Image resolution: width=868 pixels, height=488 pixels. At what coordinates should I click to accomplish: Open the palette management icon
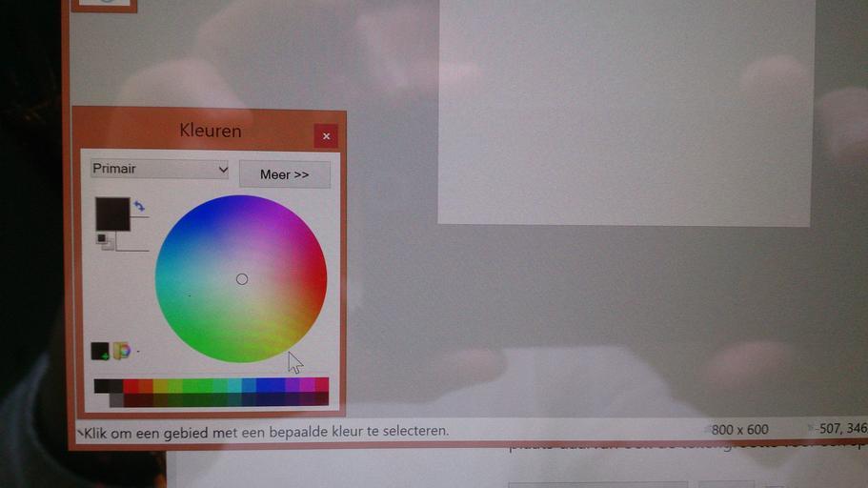[x=121, y=351]
